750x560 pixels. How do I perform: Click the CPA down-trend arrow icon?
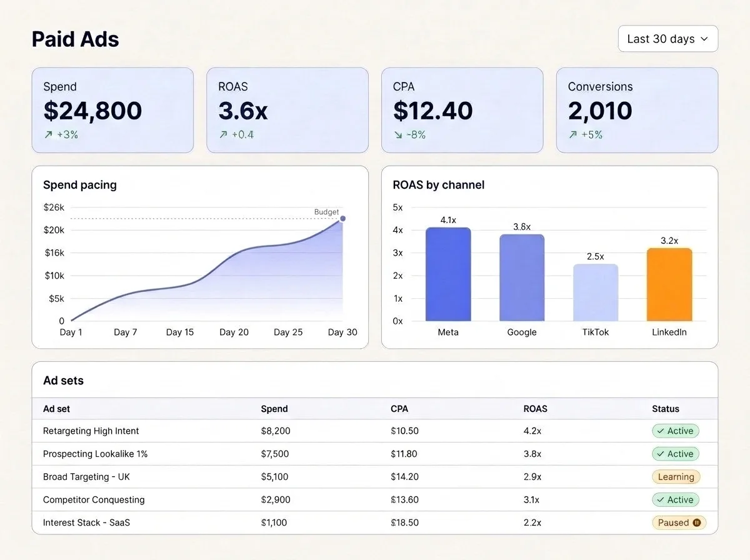(x=397, y=134)
